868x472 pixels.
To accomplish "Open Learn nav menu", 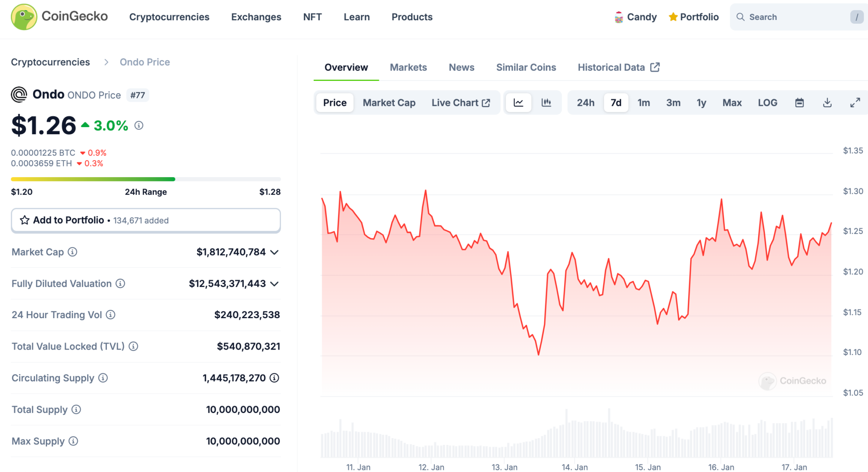I will click(x=356, y=17).
